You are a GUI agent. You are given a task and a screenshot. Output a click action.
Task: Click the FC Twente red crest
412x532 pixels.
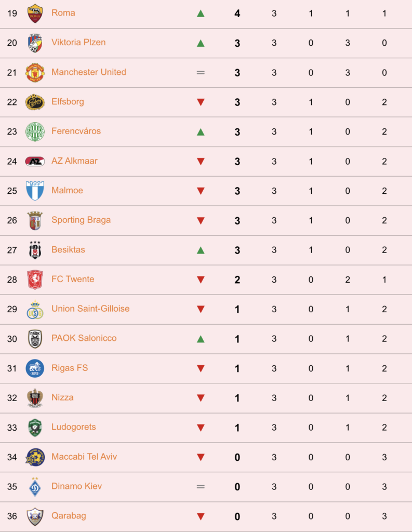(35, 280)
